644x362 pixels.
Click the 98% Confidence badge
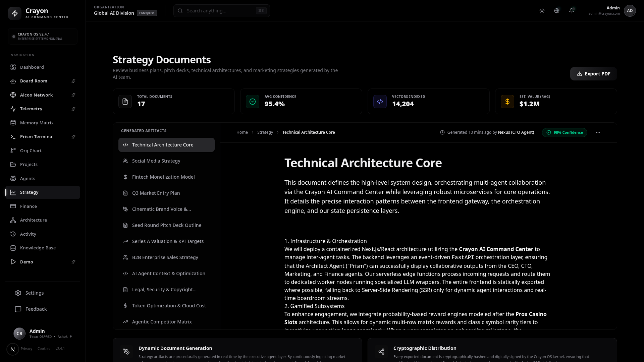tap(565, 132)
